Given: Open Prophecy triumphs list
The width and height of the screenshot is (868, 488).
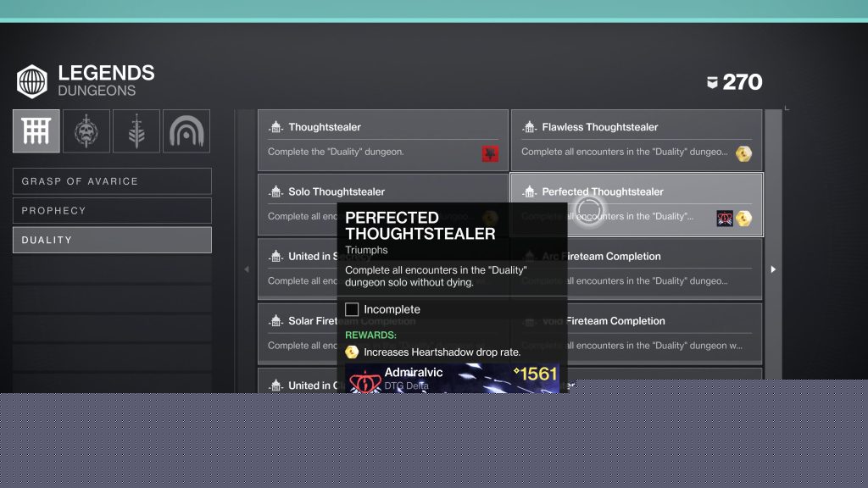Looking at the screenshot, I should point(112,210).
